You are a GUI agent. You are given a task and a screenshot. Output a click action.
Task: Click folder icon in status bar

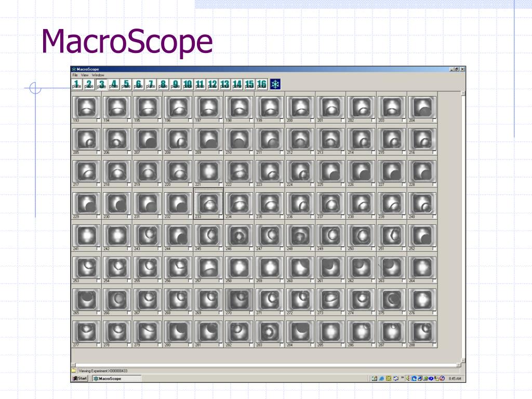point(74,370)
